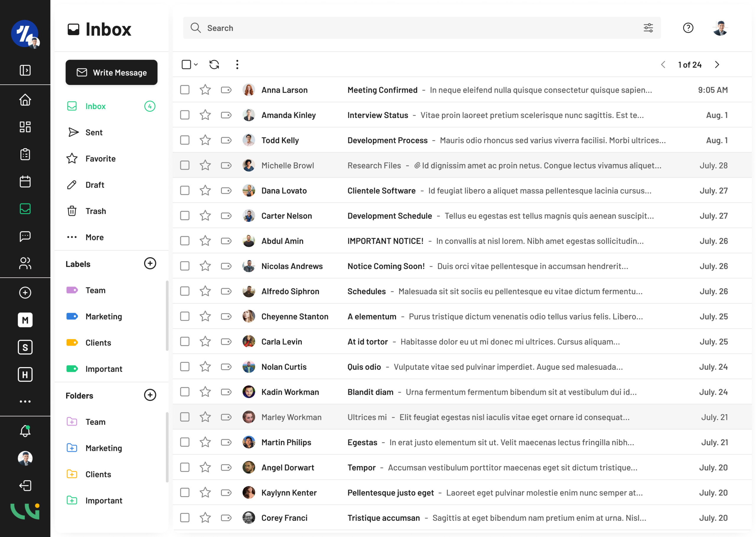Viewport: 756px width, 537px height.
Task: Click the logout icon in sidebar
Action: click(x=25, y=485)
